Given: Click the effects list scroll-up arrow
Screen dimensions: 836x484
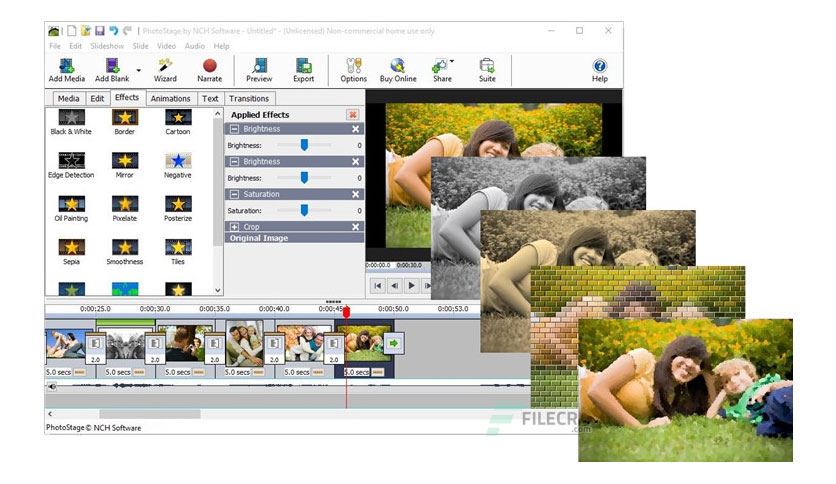Looking at the screenshot, I should click(x=218, y=114).
